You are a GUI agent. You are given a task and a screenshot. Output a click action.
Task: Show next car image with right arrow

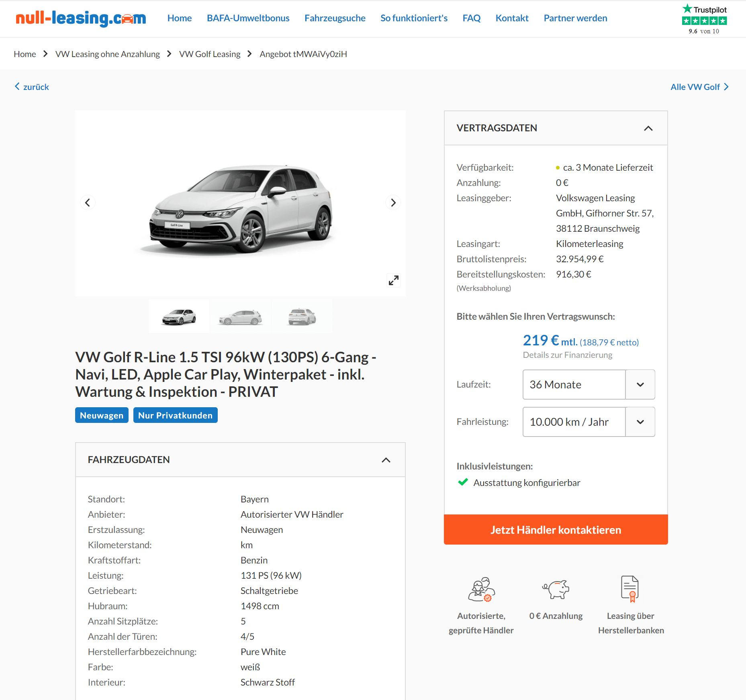[x=393, y=202]
